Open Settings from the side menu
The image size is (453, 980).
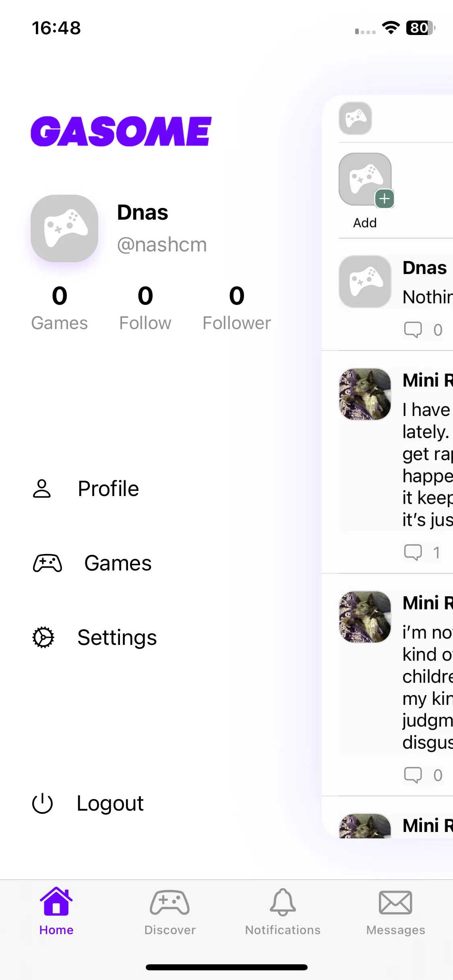[95, 638]
